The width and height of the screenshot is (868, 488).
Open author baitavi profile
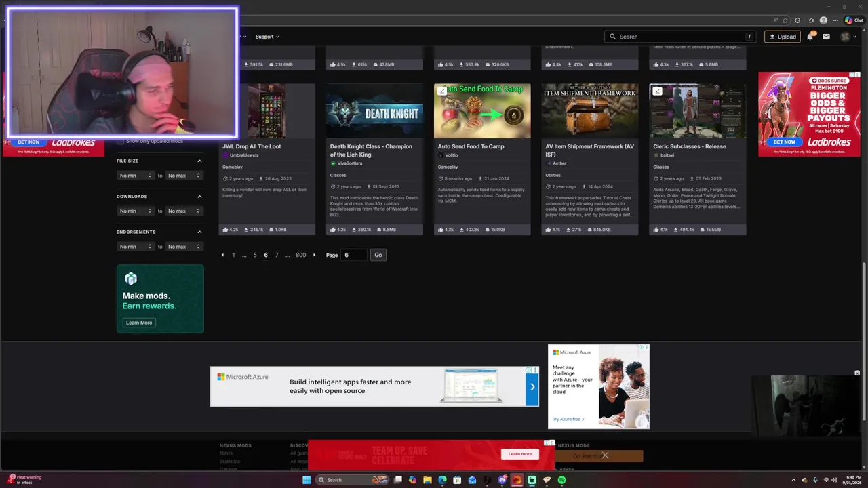tap(667, 155)
